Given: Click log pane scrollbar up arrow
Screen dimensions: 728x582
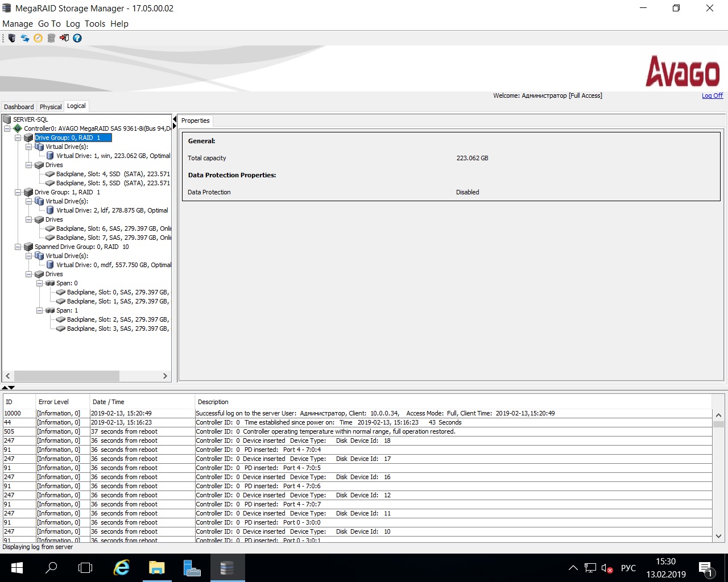Looking at the screenshot, I should pos(718,415).
